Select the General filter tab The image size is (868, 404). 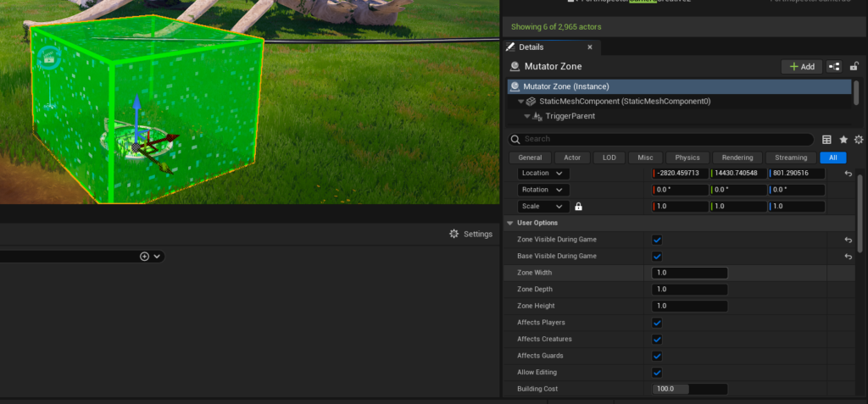click(530, 158)
